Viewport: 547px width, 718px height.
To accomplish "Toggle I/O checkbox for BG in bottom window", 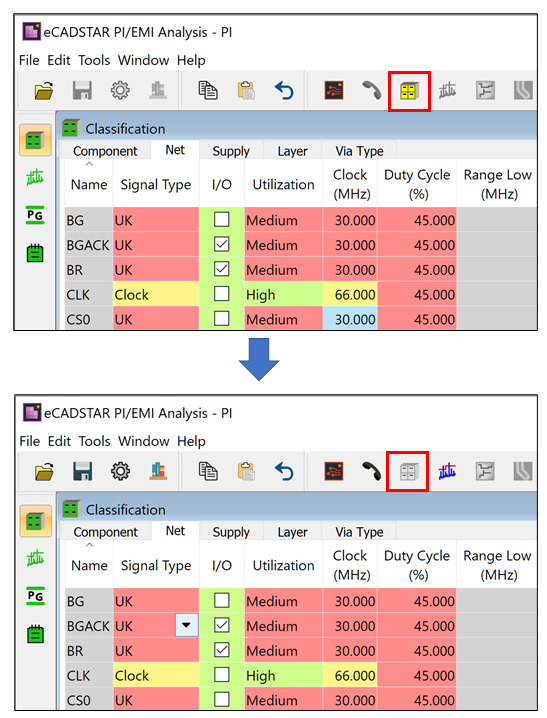I will tap(222, 600).
